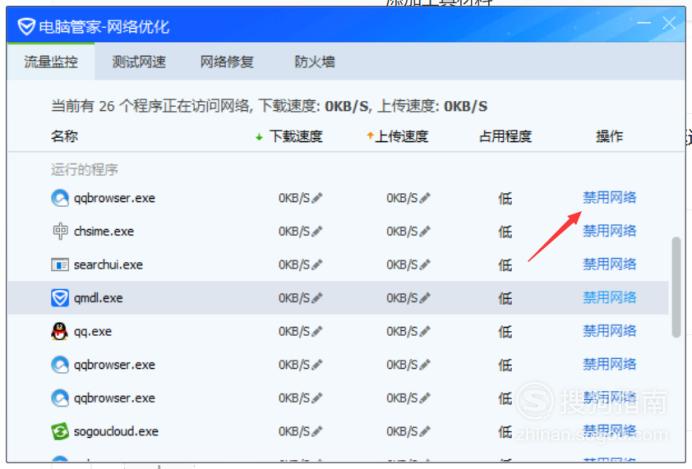
Task: Click green download arrow beside 下载速度 header
Action: [260, 137]
